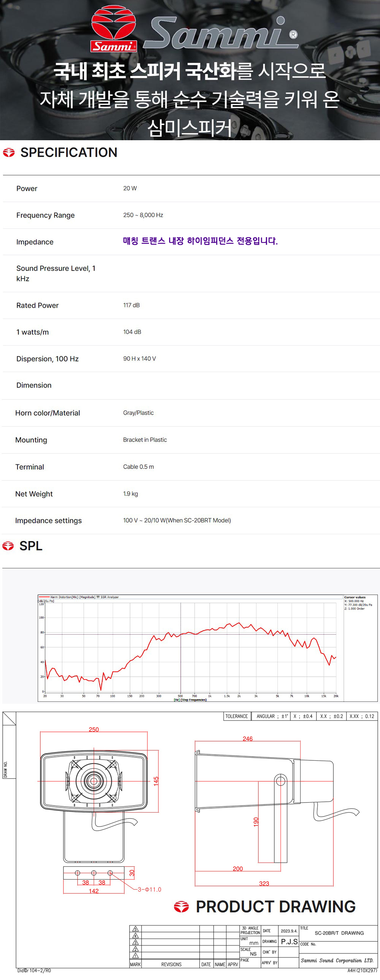Click the '246' length dimension on side view
Viewport: 380px width, 980px height.
tap(248, 739)
